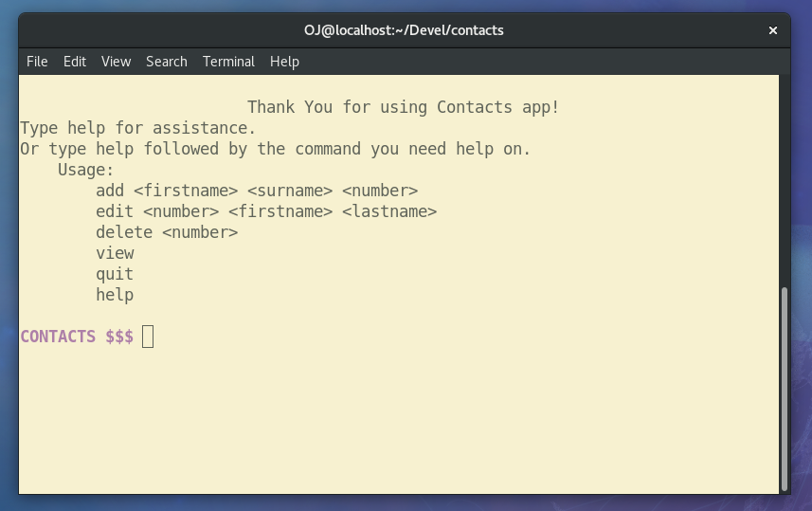Open the Edit menu
Screen dimensions: 812x511
click(75, 62)
